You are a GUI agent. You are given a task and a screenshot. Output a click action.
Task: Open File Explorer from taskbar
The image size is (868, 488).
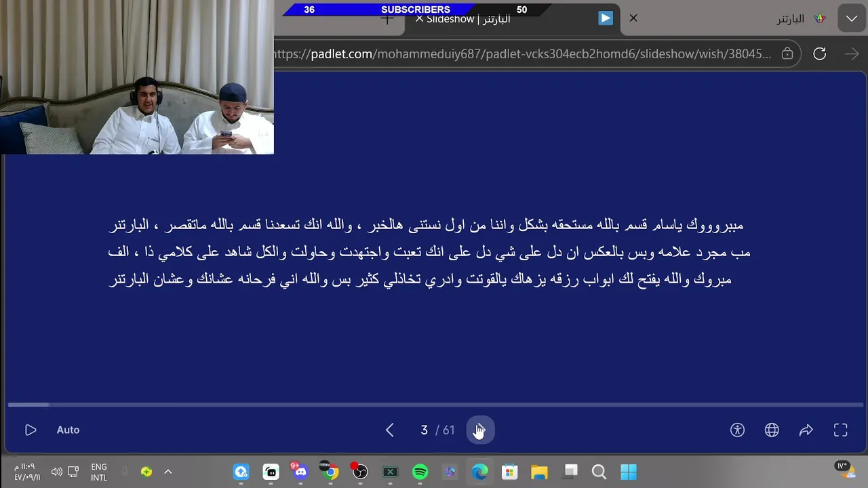click(539, 472)
